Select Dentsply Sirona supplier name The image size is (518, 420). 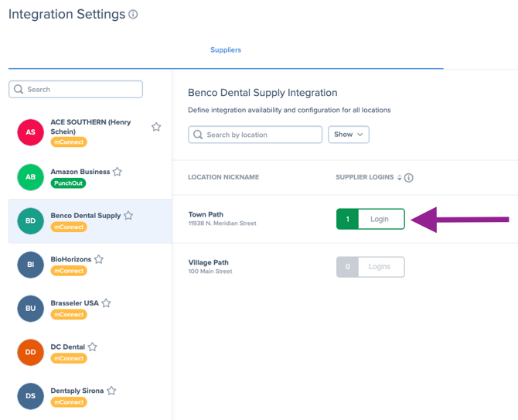click(x=77, y=391)
